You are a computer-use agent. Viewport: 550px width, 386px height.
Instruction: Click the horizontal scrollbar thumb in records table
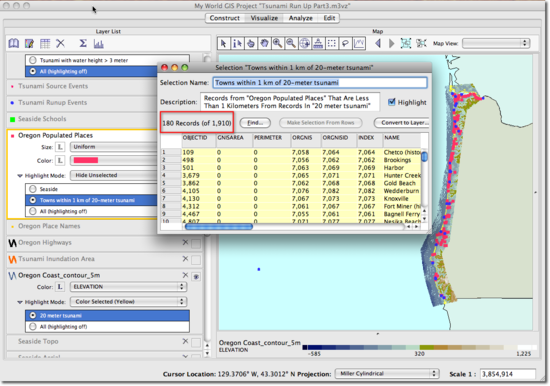coord(219,227)
